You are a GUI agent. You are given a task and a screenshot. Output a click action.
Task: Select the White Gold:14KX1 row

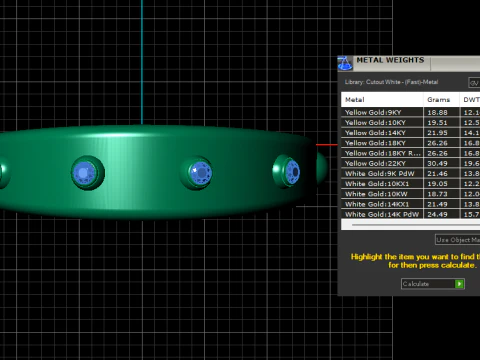[410, 204]
